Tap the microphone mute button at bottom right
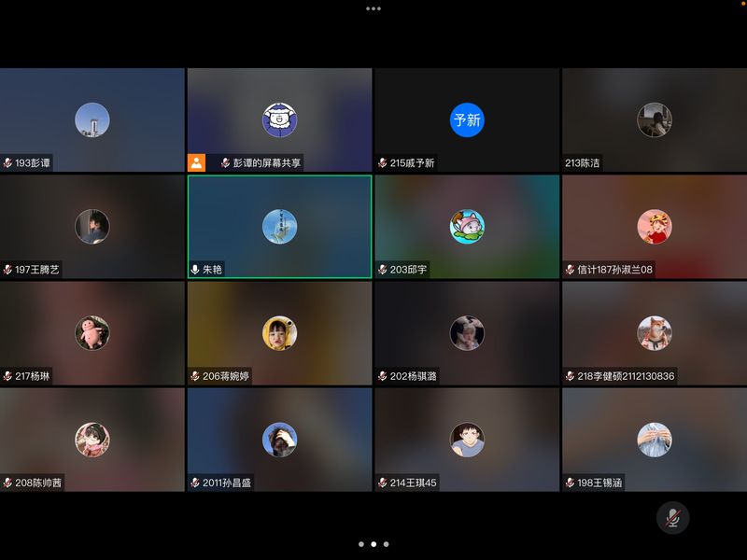The image size is (747, 560). (x=672, y=517)
